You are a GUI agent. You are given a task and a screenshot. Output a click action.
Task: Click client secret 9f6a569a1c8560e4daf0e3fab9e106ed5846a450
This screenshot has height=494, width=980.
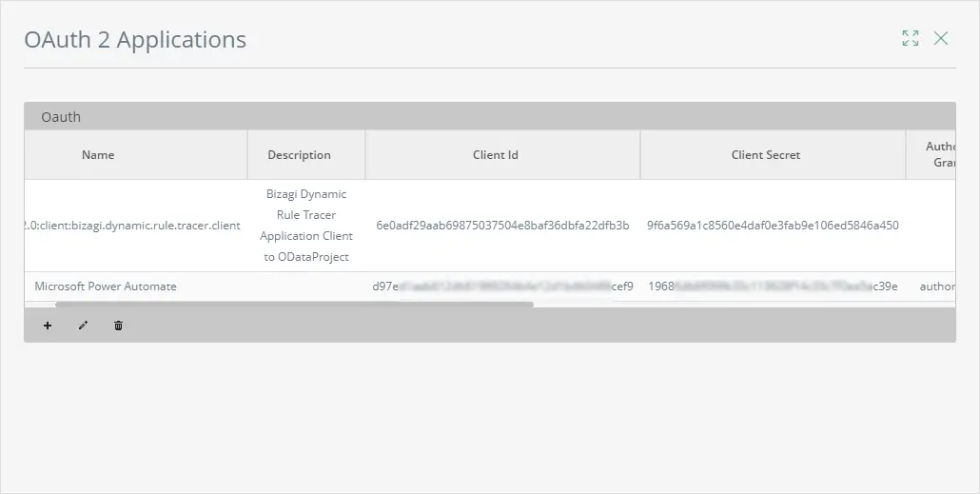[773, 226]
